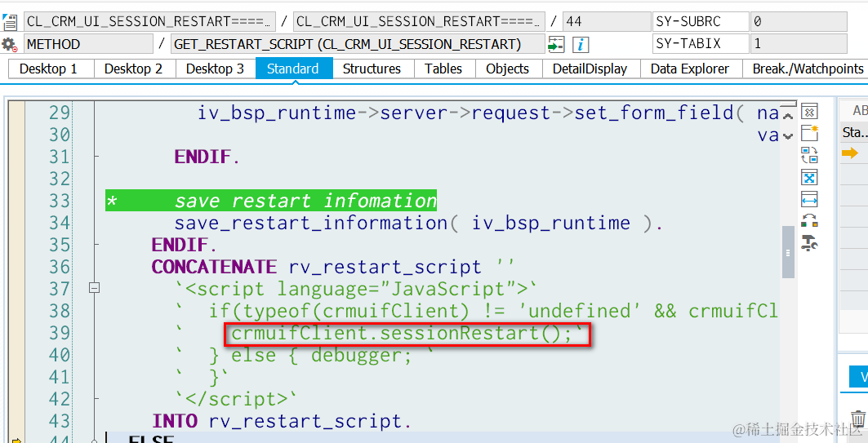Click the Sta.. column header
Screen dimensions: 868x443
(x=853, y=132)
